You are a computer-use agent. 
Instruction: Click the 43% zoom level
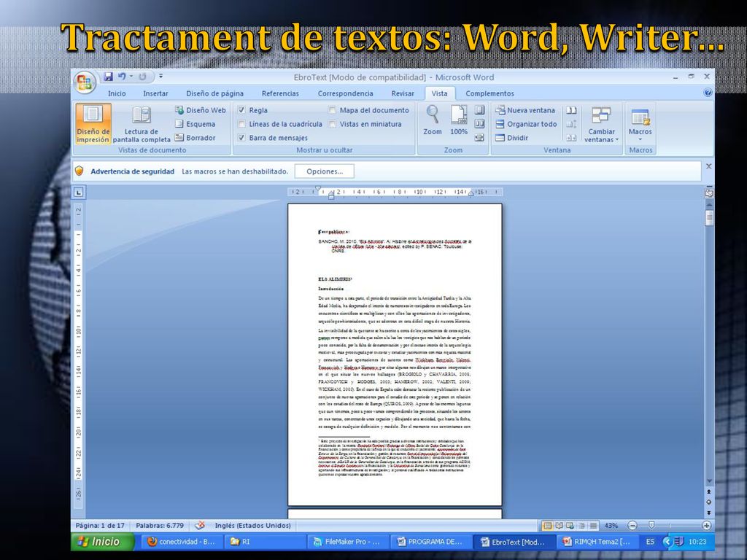611,526
